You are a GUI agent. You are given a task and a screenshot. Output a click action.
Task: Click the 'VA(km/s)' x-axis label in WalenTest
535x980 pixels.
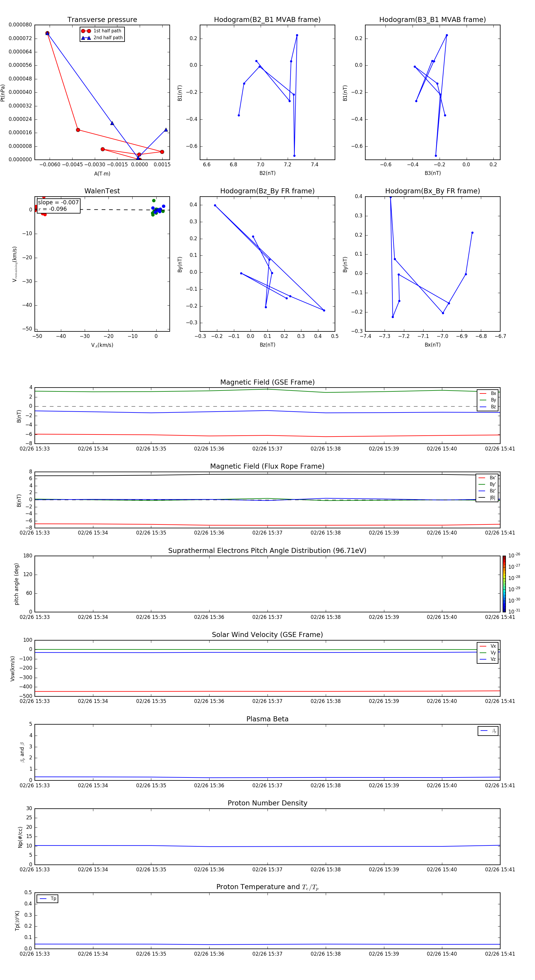click(x=102, y=345)
